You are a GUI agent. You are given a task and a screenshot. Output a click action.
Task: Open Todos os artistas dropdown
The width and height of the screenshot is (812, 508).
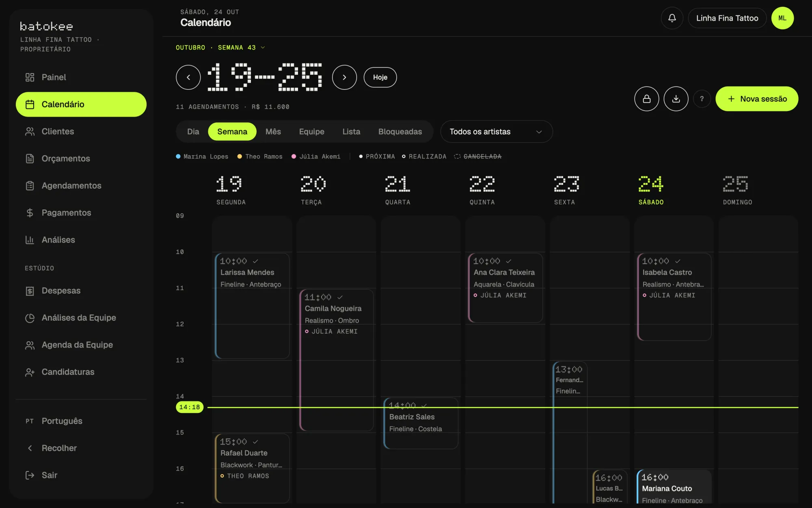point(496,132)
